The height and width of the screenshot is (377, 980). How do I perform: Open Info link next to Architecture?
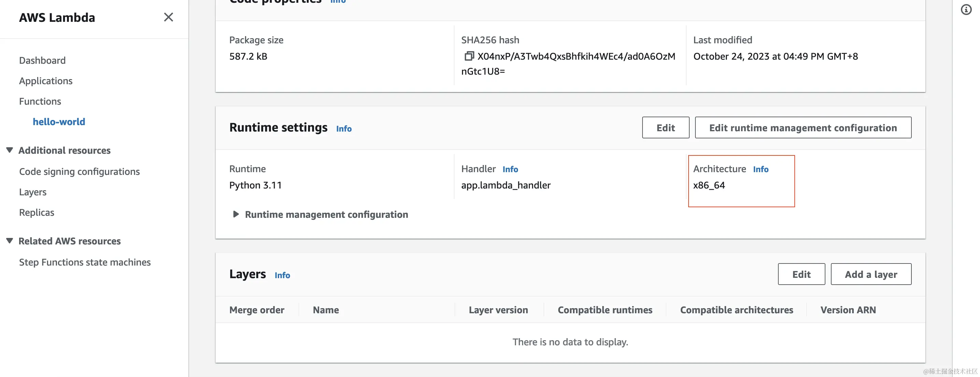click(x=760, y=169)
